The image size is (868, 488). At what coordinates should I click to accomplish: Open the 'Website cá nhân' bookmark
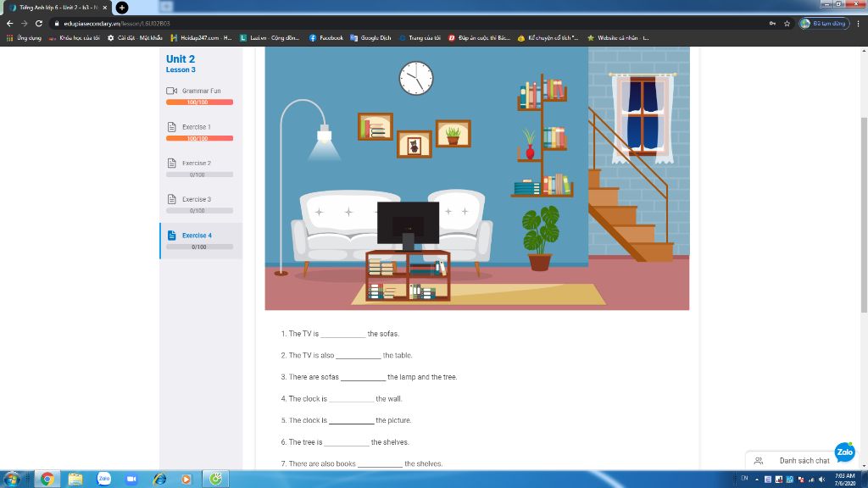point(618,37)
